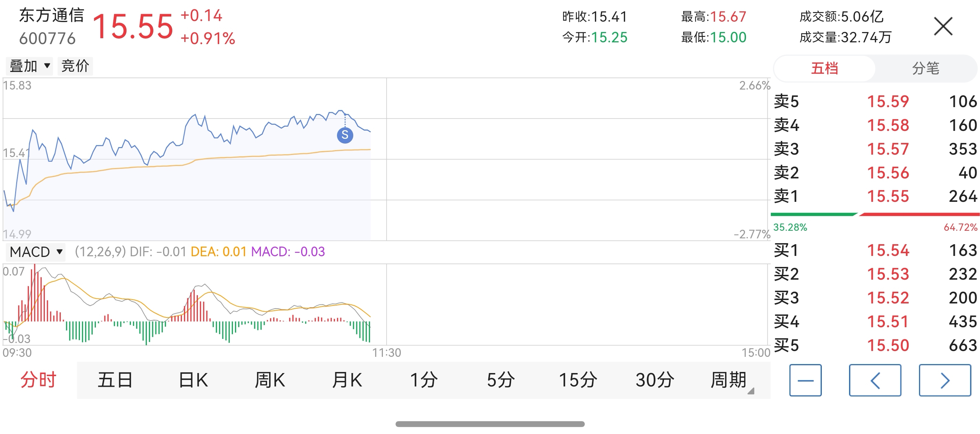
Task: Choose the 30分 thirty-minute chart
Action: coord(654,380)
